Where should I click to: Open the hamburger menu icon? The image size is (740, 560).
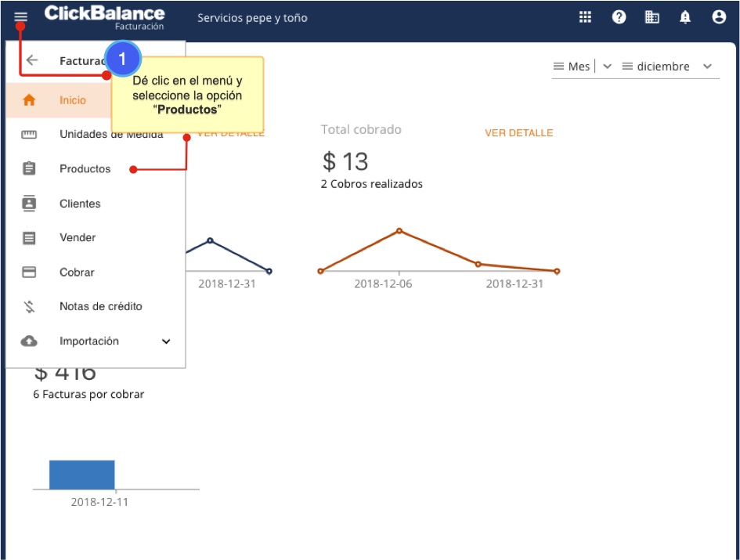pyautogui.click(x=20, y=17)
